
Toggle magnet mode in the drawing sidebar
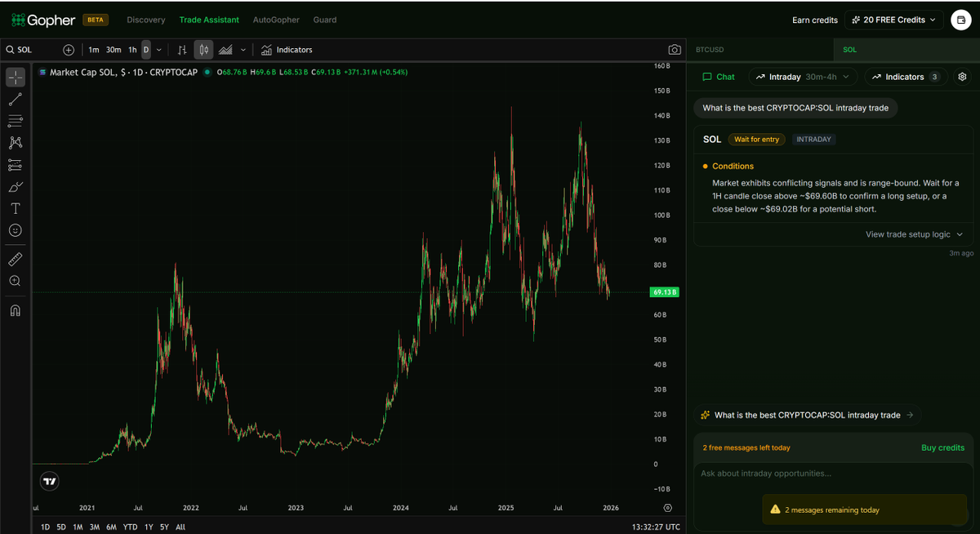point(15,309)
